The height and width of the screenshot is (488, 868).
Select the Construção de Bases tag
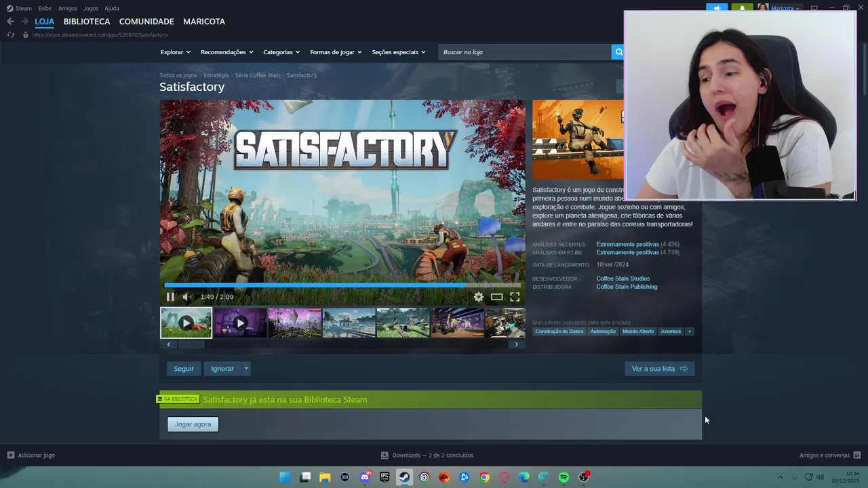click(559, 331)
